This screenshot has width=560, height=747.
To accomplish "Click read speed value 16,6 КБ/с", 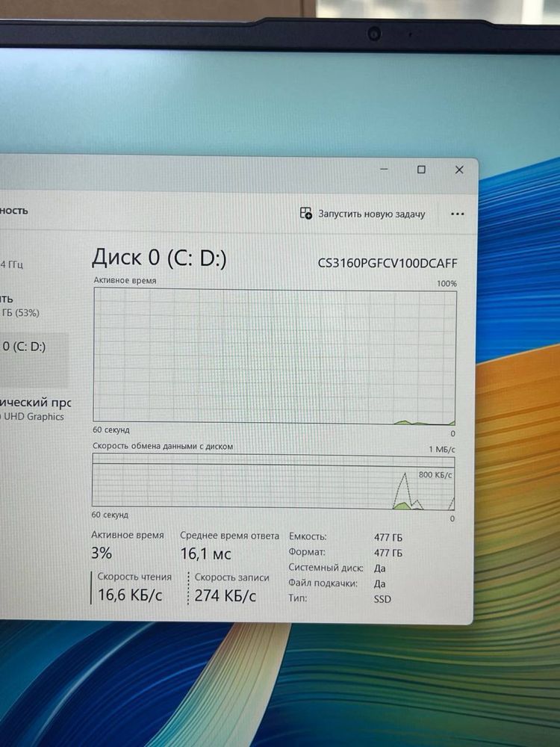I will pos(130,595).
